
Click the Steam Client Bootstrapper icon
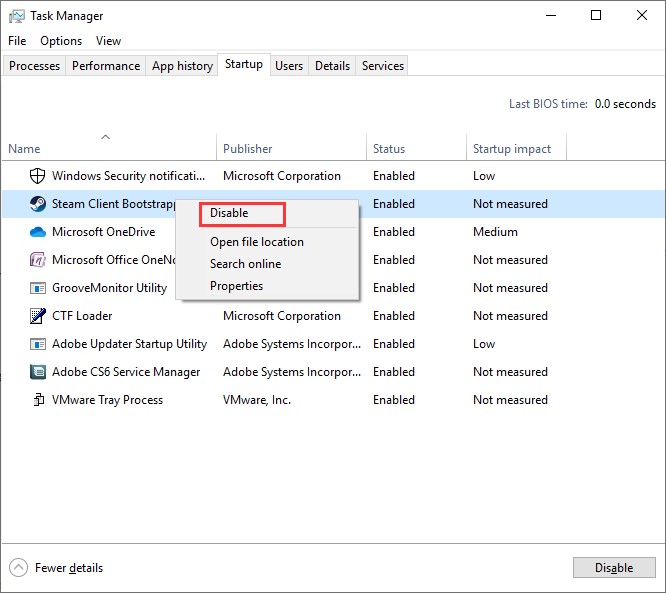pos(38,204)
